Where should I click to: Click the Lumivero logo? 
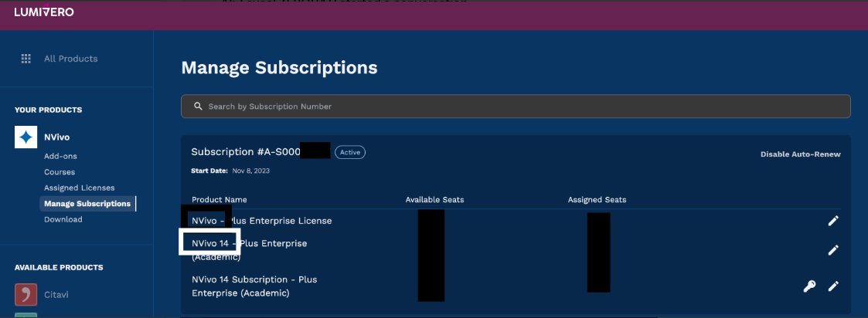point(44,11)
